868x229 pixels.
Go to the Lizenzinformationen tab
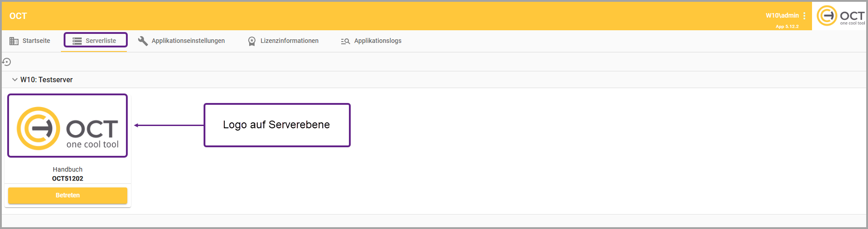pyautogui.click(x=289, y=41)
